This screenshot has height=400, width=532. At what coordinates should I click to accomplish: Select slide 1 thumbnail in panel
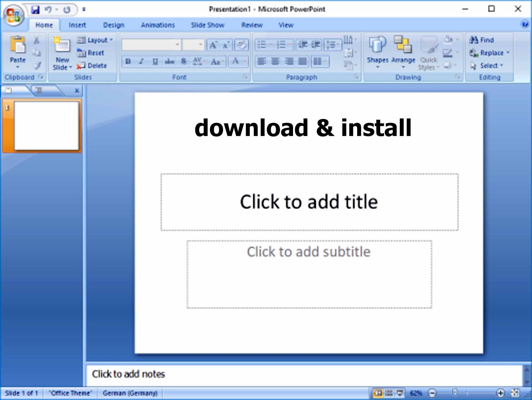46,126
